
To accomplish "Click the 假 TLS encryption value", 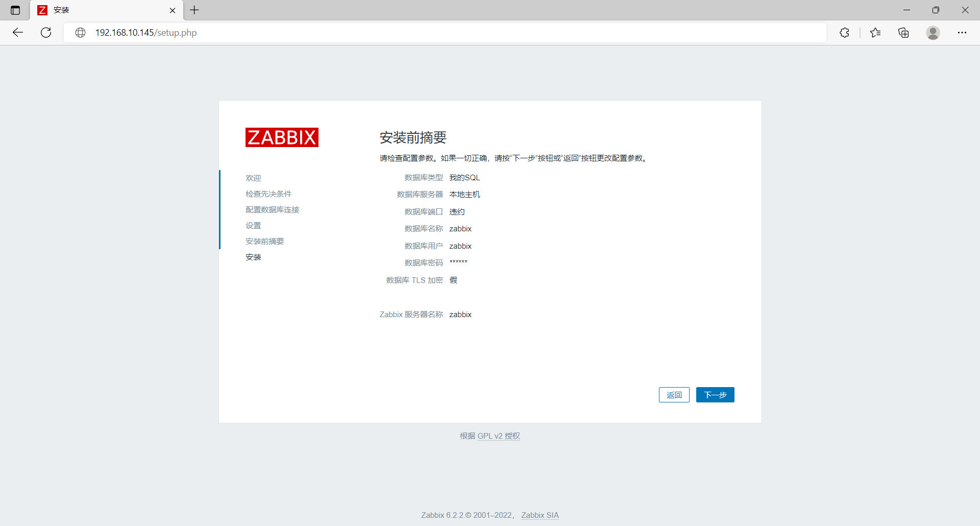I will point(453,280).
